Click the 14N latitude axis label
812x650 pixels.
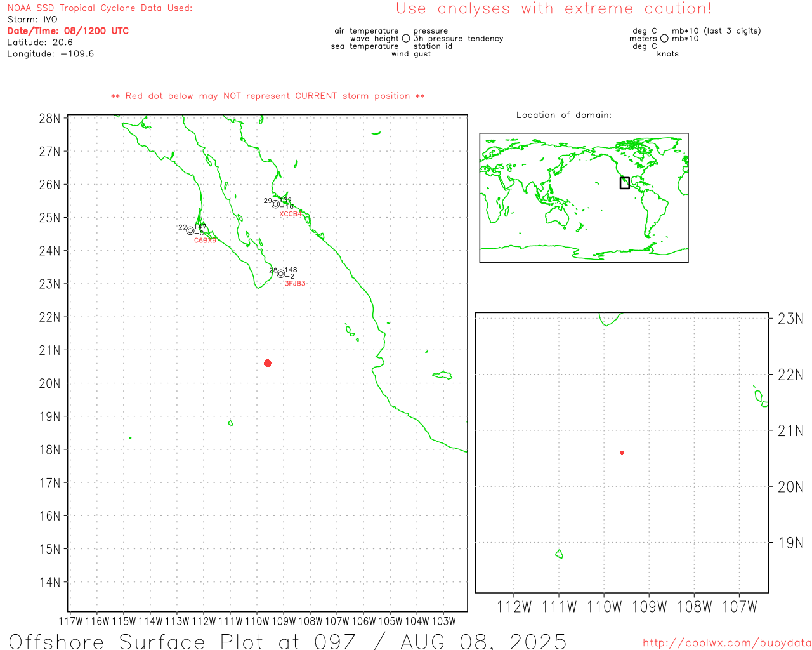[49, 582]
